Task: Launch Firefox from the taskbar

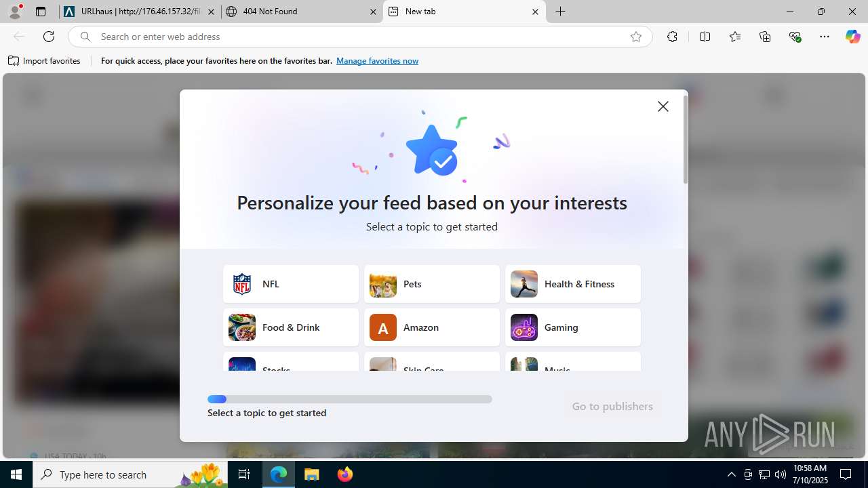Action: (x=345, y=474)
